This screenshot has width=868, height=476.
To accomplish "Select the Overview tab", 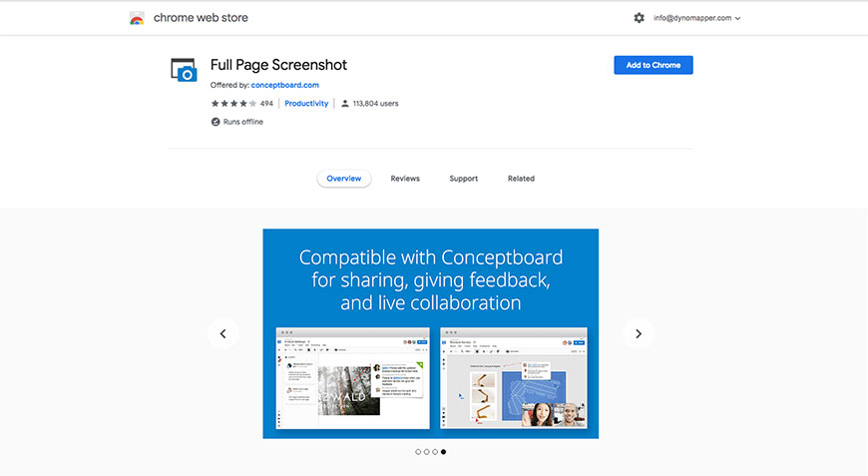I will coord(344,179).
